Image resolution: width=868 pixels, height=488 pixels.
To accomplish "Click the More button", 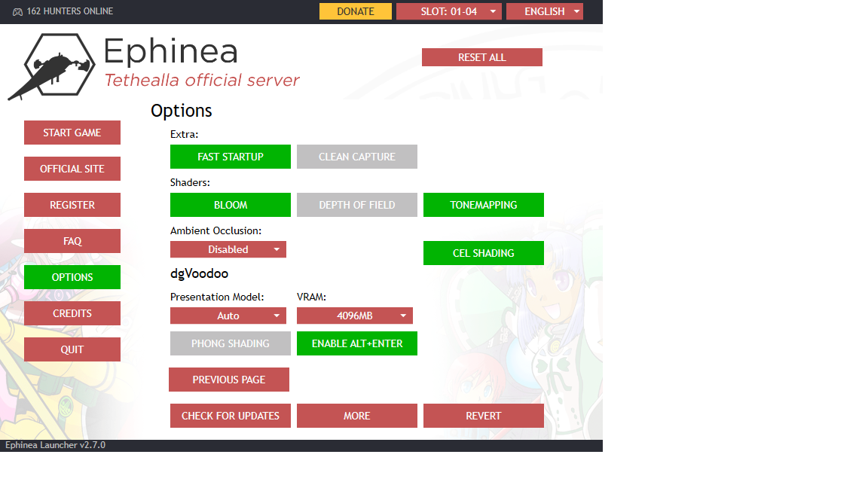I will pos(357,416).
